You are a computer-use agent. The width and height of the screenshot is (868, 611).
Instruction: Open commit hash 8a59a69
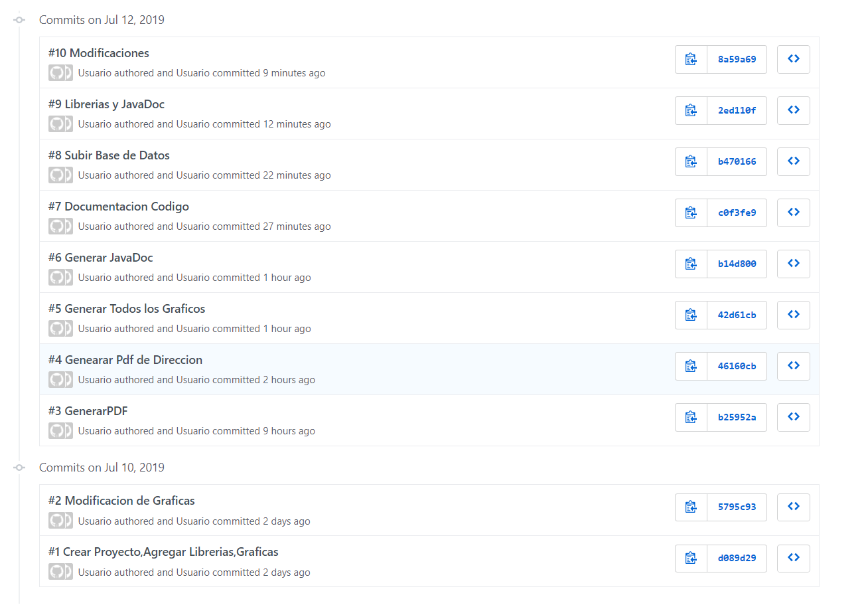tap(737, 59)
